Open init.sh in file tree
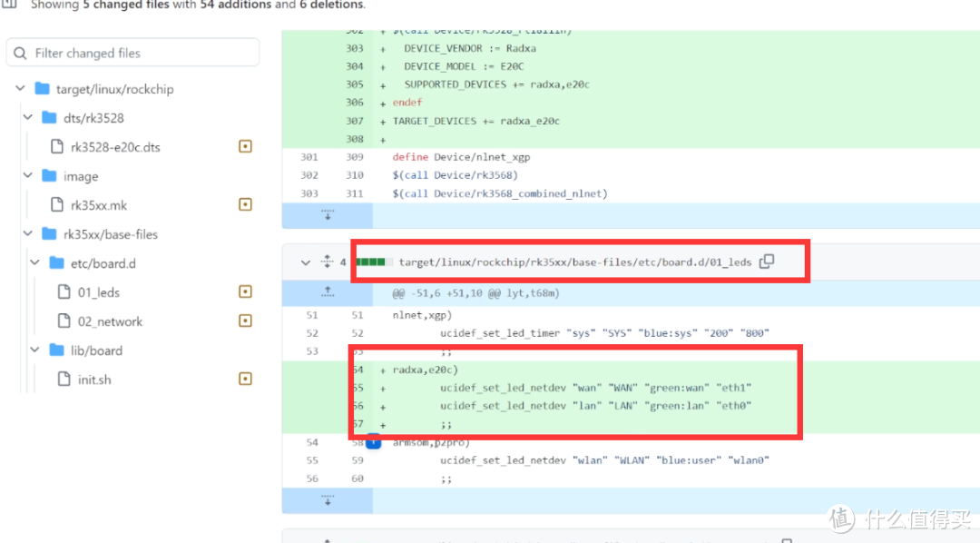Viewport: 980px width, 543px height. coord(94,380)
